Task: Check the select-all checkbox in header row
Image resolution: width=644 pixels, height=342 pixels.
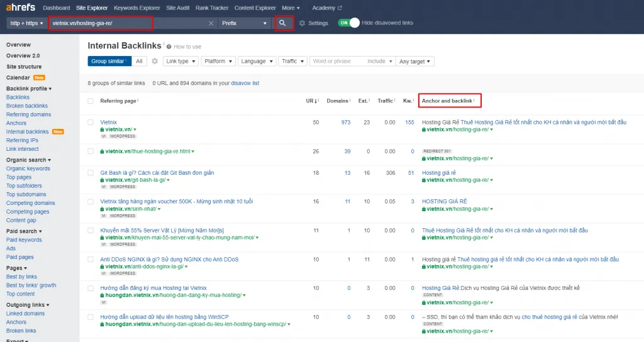Action: point(91,101)
